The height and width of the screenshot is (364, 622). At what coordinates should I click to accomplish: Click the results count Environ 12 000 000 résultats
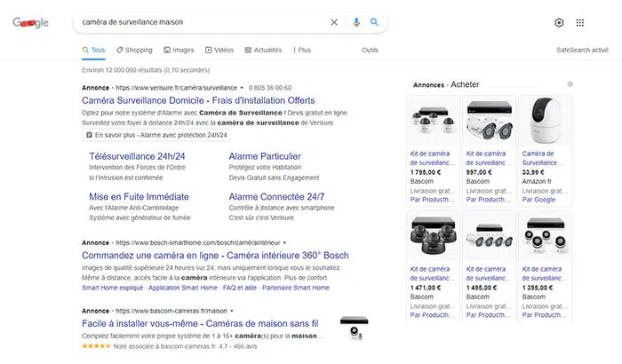point(146,70)
